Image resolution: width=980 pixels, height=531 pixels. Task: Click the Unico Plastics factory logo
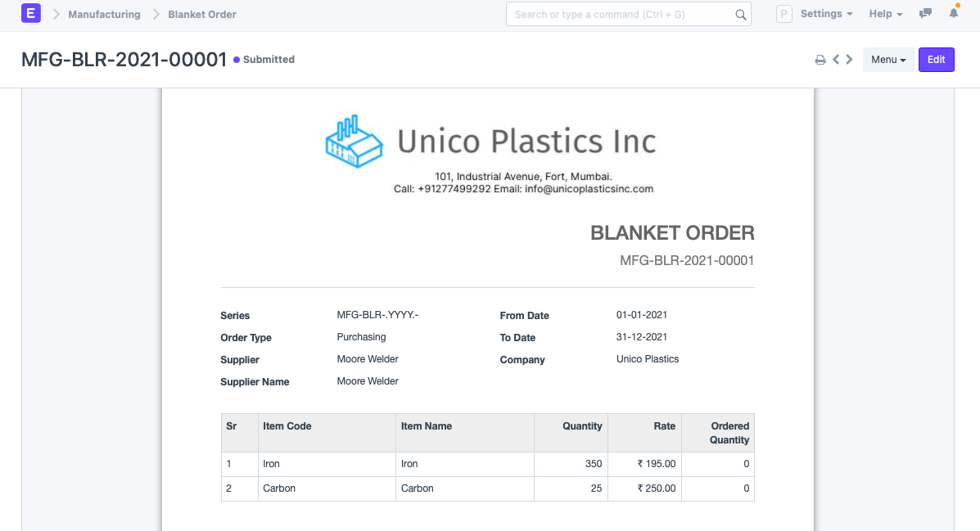pyautogui.click(x=354, y=142)
